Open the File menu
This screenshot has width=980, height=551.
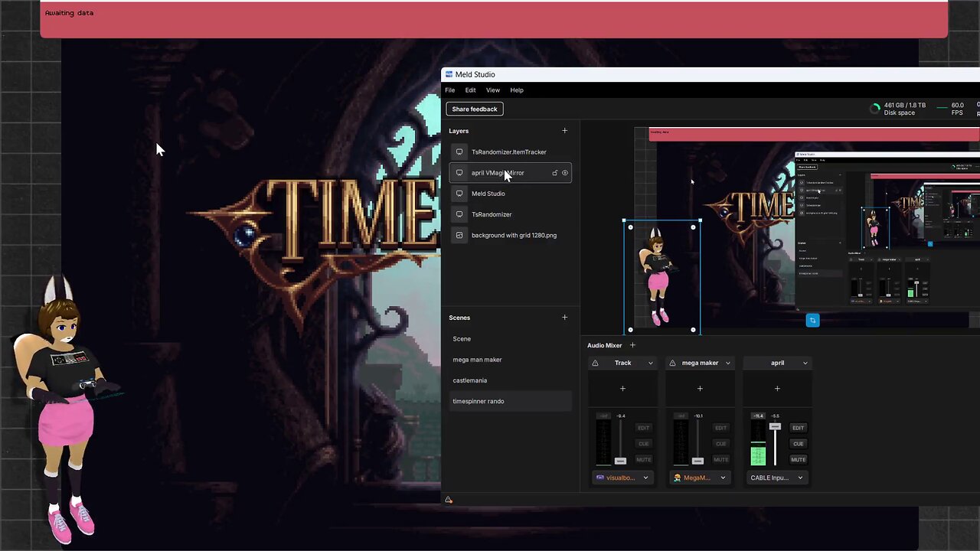pos(450,90)
